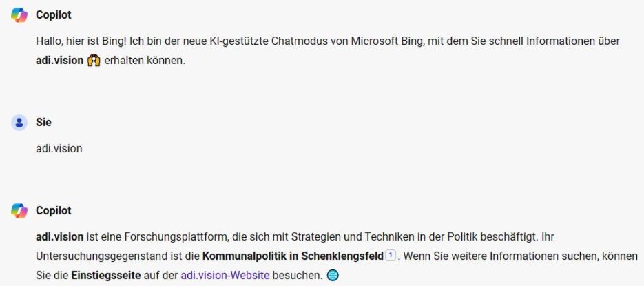
Task: Click "erhalten können" after the emoji
Action: (145, 61)
